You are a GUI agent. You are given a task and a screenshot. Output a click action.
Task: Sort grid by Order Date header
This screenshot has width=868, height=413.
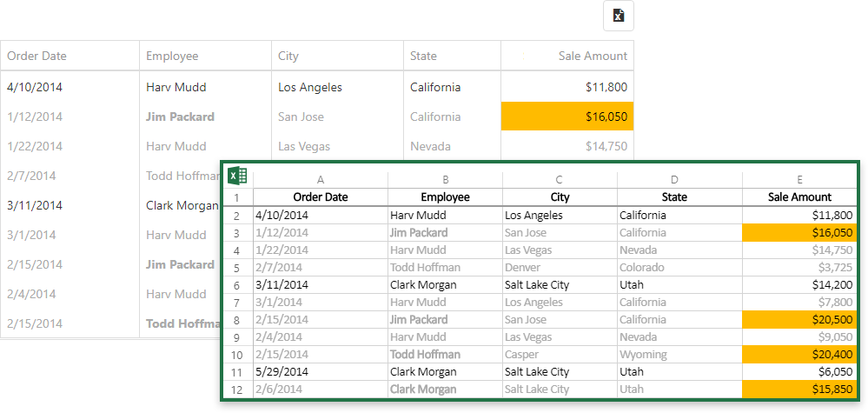point(36,56)
